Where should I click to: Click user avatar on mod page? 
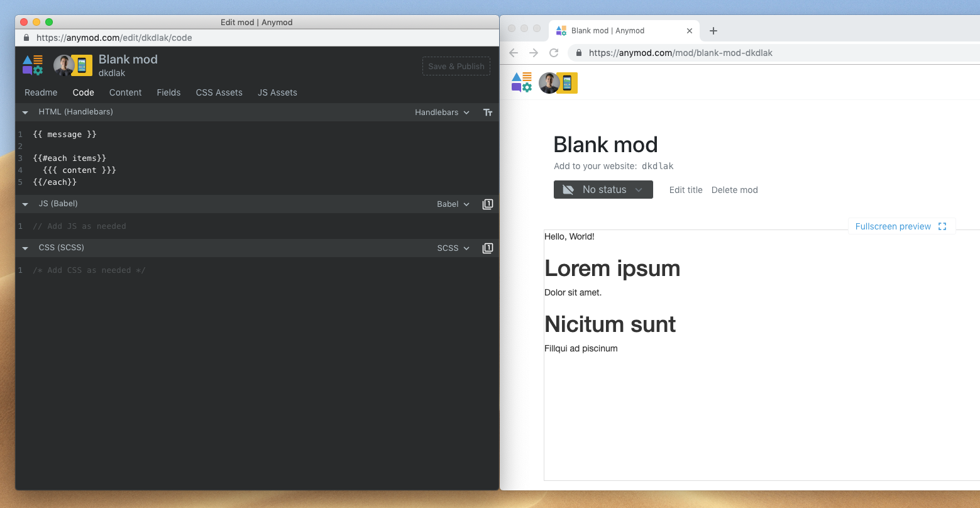[549, 83]
